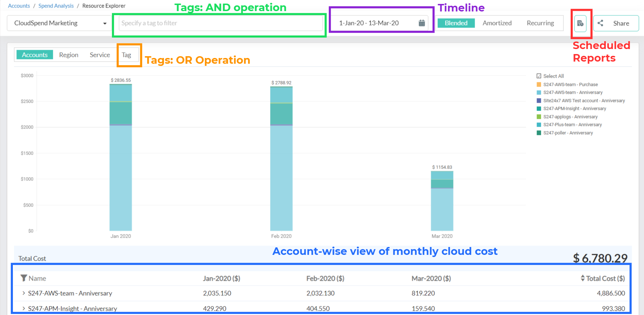Screen dimensions: 644x315
Task: Toggle the Select All legend checkbox
Action: [539, 76]
